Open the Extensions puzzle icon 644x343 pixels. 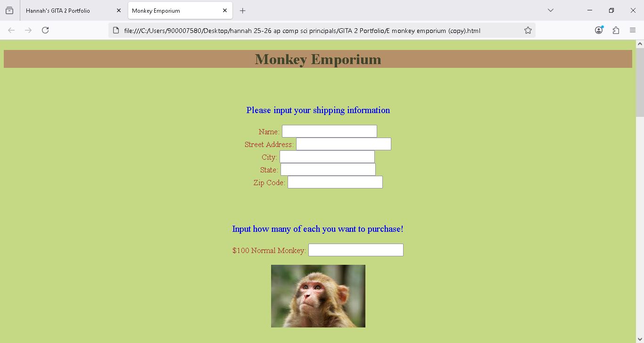pos(616,30)
